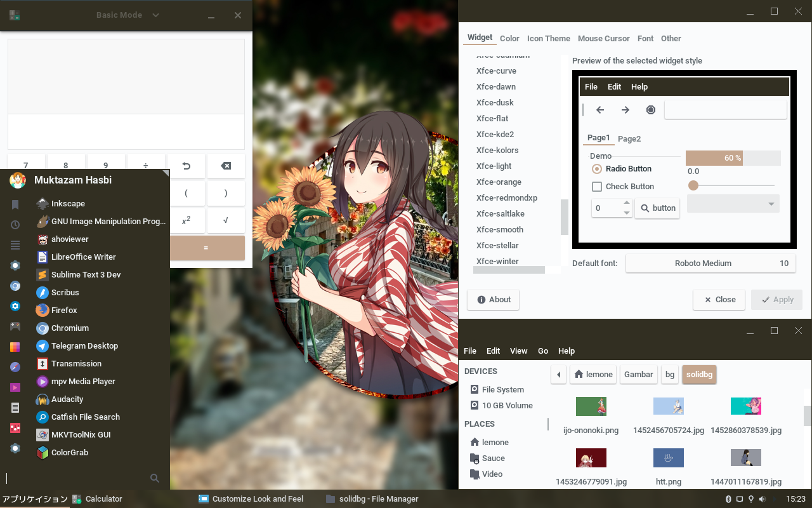Click the demo slider handle in preview
The width and height of the screenshot is (812, 508).
pos(693,185)
